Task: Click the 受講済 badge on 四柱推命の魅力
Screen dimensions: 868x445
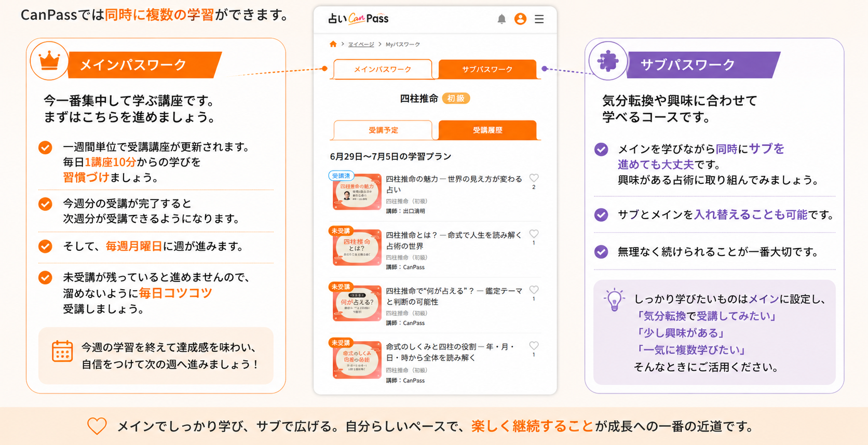Action: pyautogui.click(x=341, y=176)
